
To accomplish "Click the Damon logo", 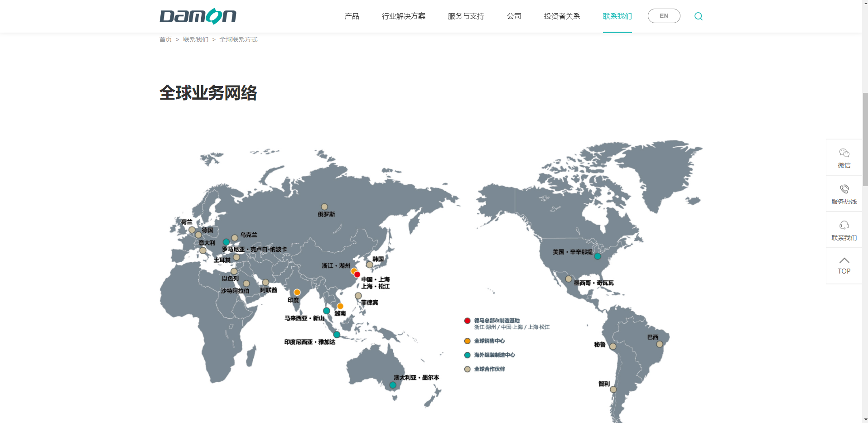I will pyautogui.click(x=198, y=16).
